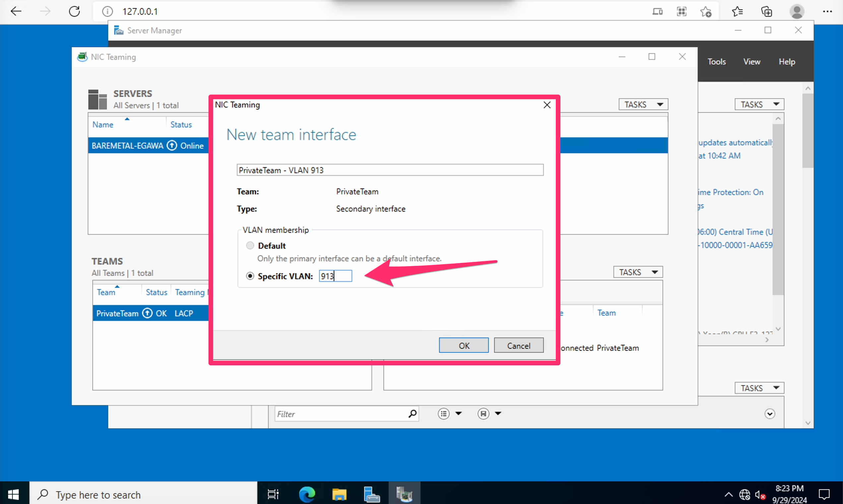Click the browser favorites star icon
The height and width of the screenshot is (504, 843).
pyautogui.click(x=737, y=12)
